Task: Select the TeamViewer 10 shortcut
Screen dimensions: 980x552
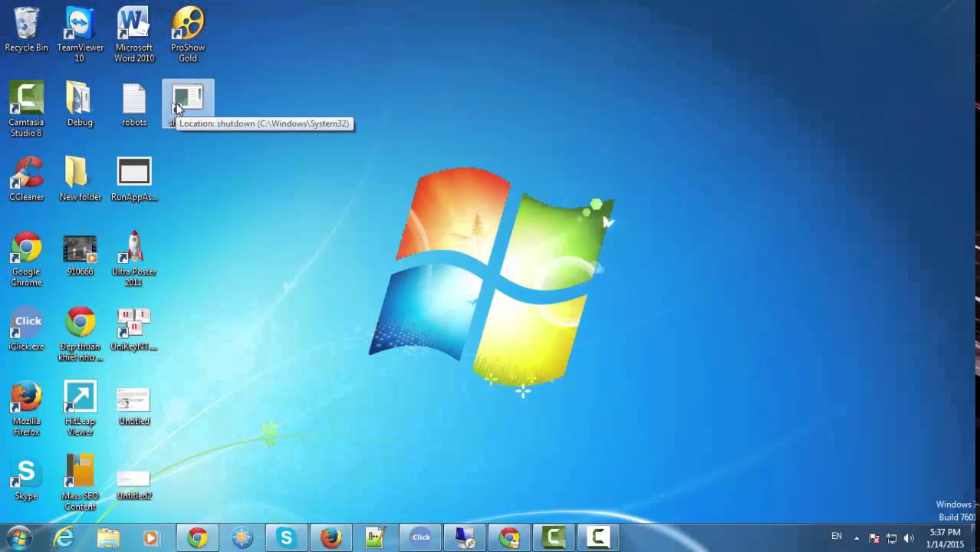Action: 80,34
